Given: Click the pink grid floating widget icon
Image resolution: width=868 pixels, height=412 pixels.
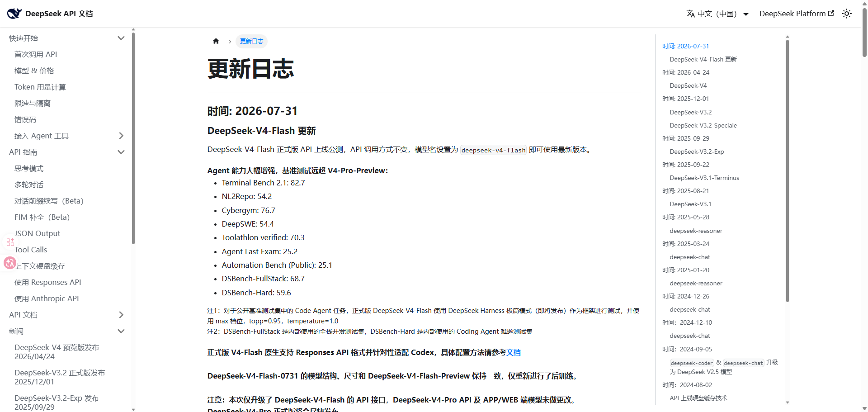Looking at the screenshot, I should 10,242.
